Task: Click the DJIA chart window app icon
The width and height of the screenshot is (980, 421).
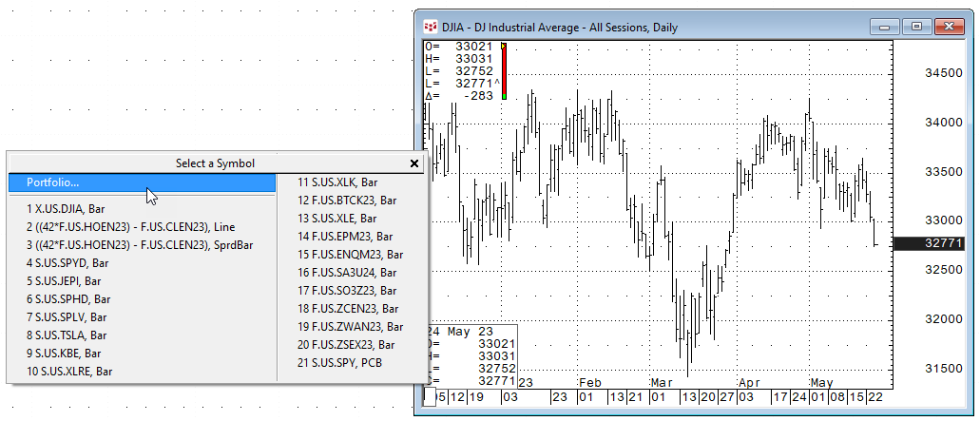Action: (430, 27)
